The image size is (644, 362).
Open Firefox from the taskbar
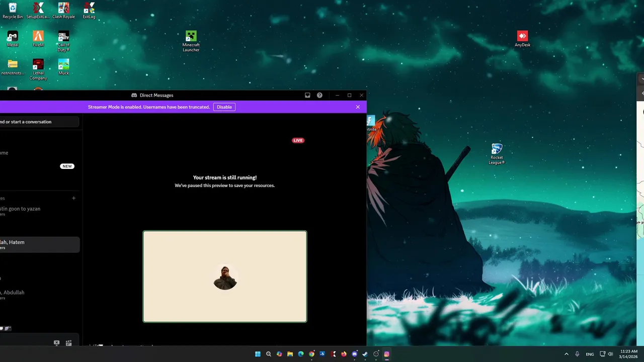click(x=344, y=354)
